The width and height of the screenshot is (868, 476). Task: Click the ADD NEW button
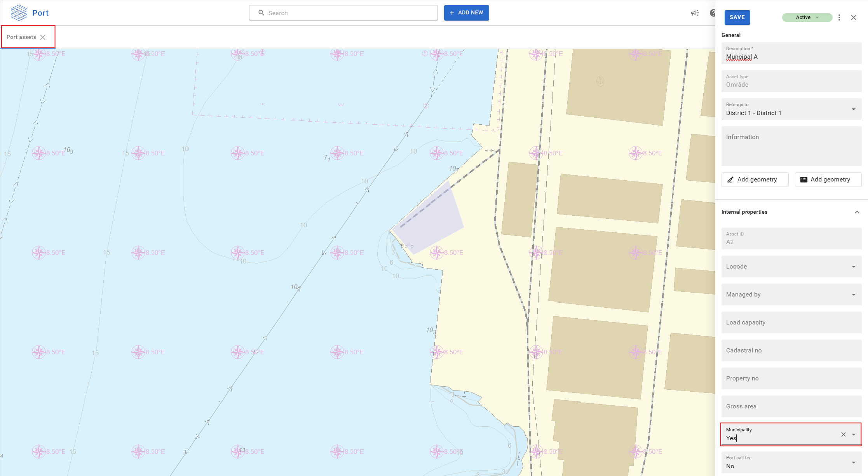click(x=466, y=13)
